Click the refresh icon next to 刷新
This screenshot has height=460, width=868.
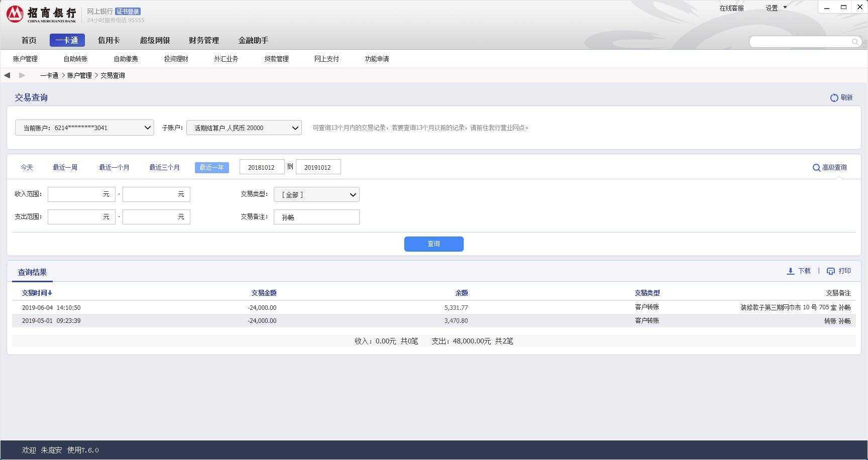[x=834, y=98]
